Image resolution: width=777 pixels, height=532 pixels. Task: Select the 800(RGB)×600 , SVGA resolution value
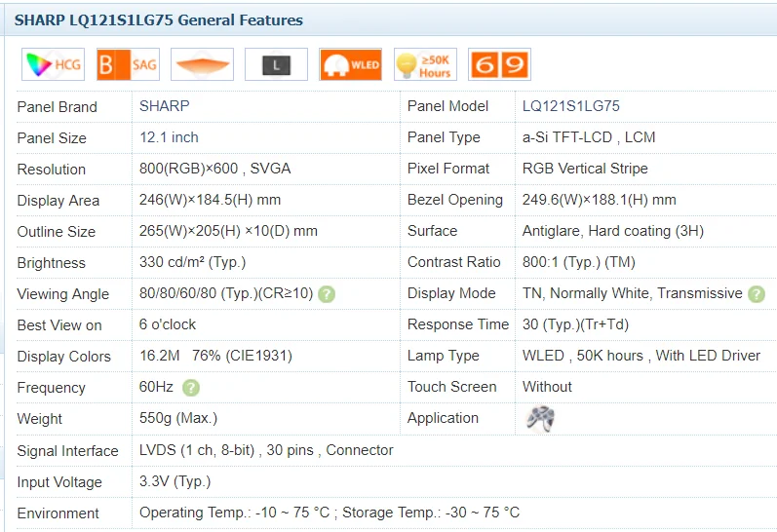(x=214, y=169)
